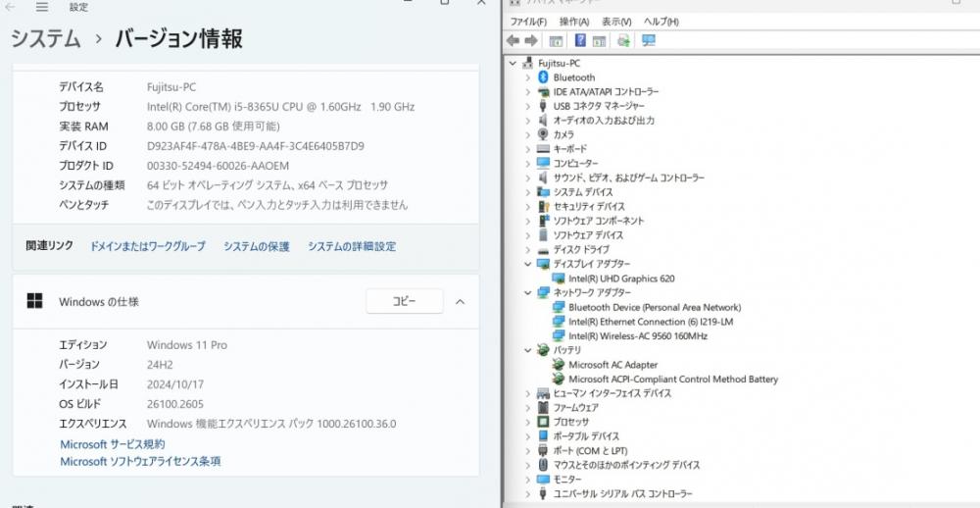Viewport: 980px width, 508px height.
Task: Click the device ID D923AF4F-478A-4BE9-AA4F-3C4E6405B7D9
Action: click(255, 146)
